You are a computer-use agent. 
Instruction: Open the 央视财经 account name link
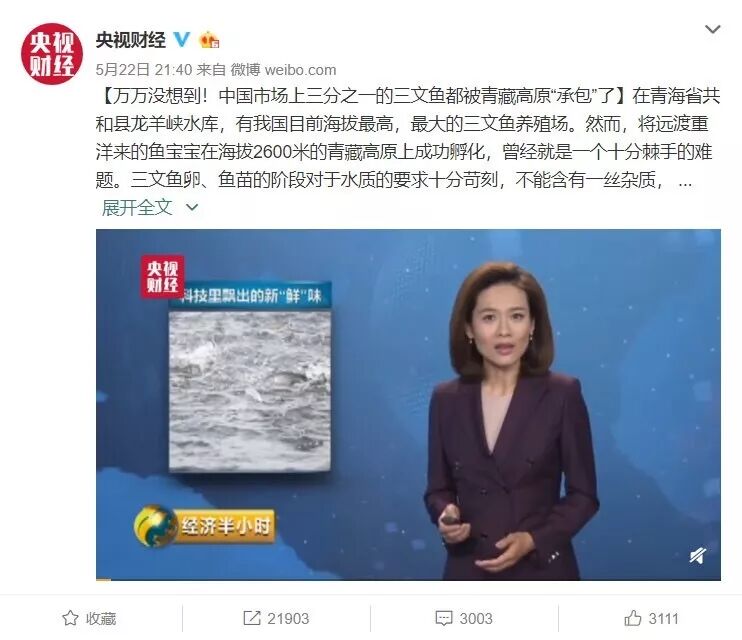tap(131, 40)
